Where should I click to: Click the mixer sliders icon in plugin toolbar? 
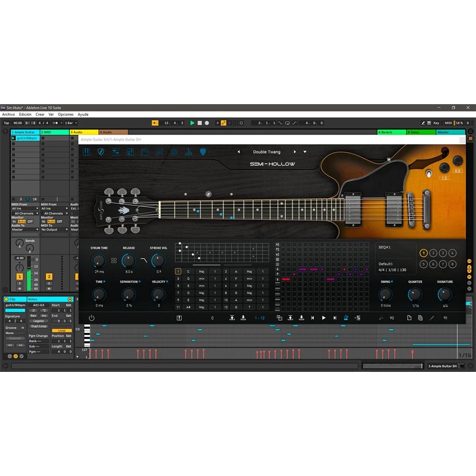pos(159,152)
